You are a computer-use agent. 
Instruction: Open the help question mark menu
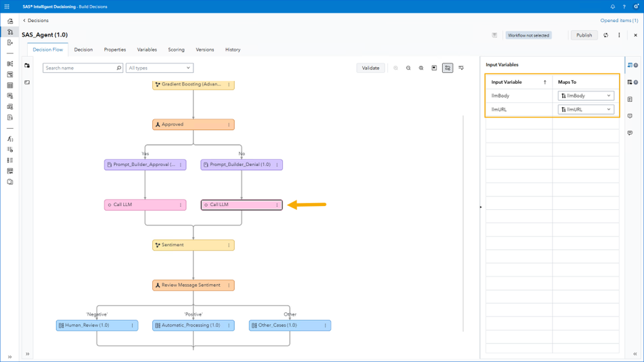(x=624, y=6)
